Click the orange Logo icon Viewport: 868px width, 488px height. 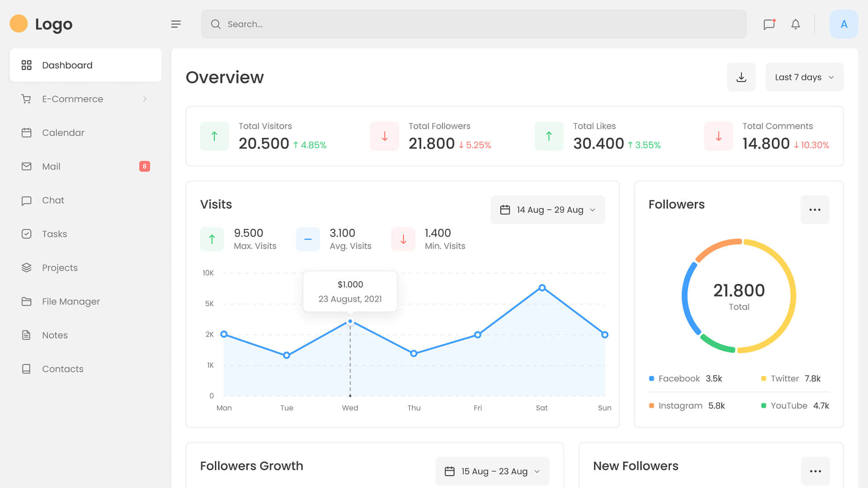pyautogui.click(x=19, y=23)
